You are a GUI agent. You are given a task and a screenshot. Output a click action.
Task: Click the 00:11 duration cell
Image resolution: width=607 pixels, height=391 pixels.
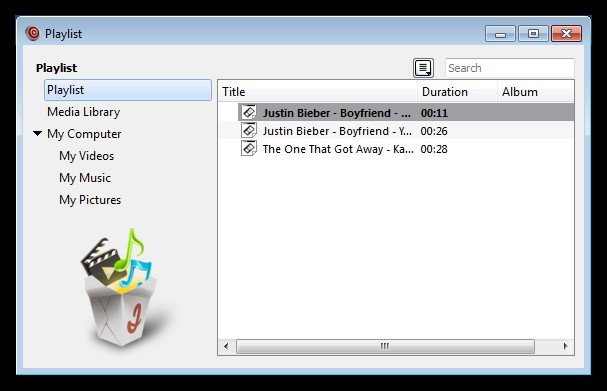[434, 113]
